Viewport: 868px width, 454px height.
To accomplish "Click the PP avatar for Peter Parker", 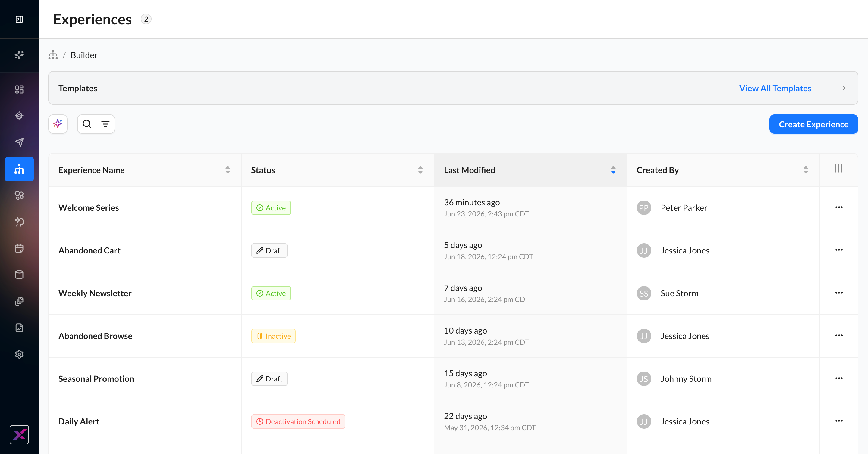I will 643,208.
